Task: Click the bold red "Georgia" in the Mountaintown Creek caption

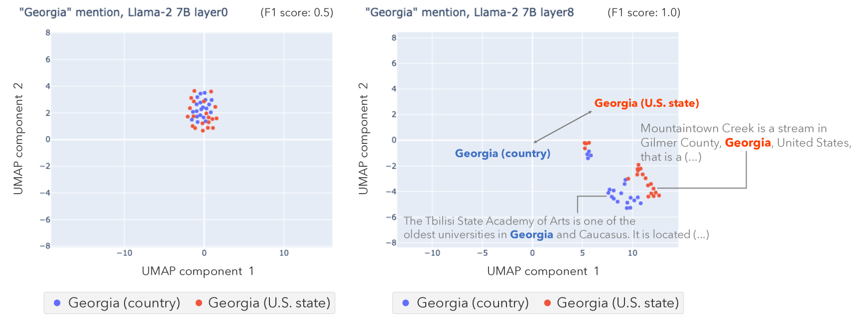Action: tap(747, 143)
